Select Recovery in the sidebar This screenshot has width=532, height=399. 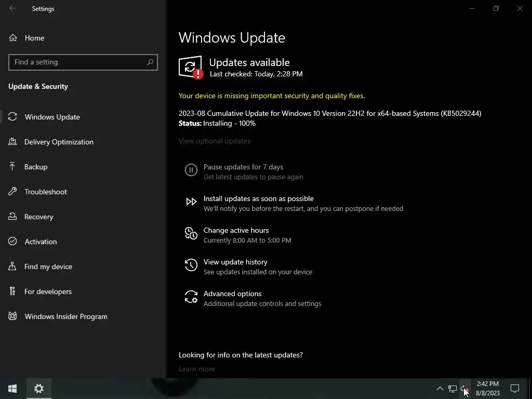(38, 217)
